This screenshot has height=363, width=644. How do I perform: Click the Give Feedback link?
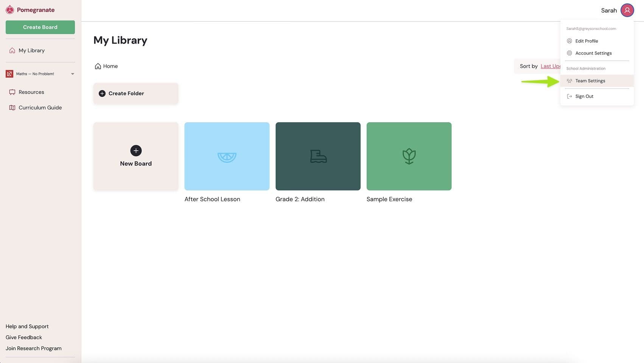(x=24, y=337)
